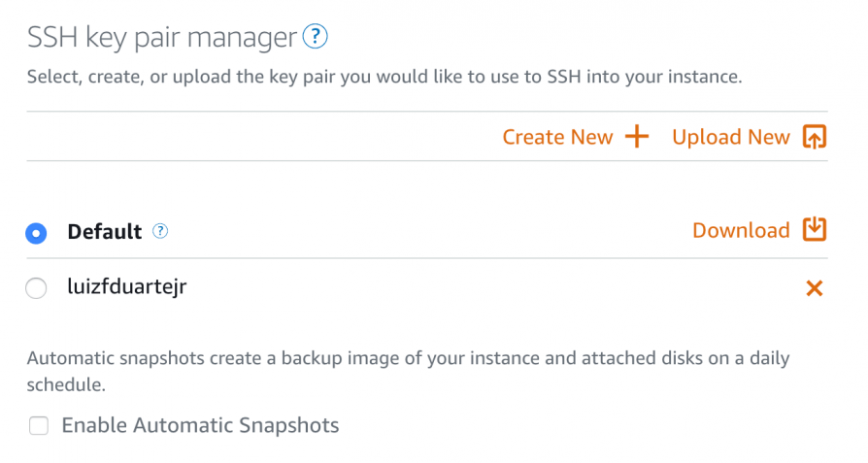The height and width of the screenshot is (463, 868).
Task: Enable the Automatic Snapshots checkbox
Action: [x=39, y=425]
